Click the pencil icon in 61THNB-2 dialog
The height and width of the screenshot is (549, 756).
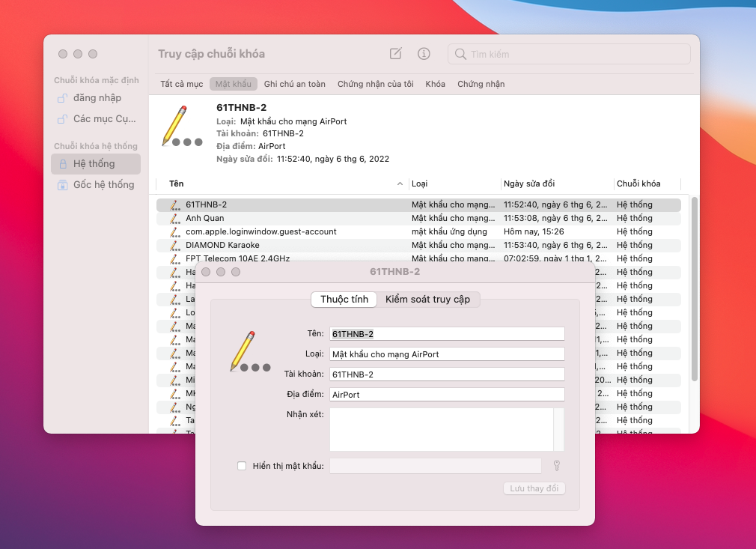(250, 351)
